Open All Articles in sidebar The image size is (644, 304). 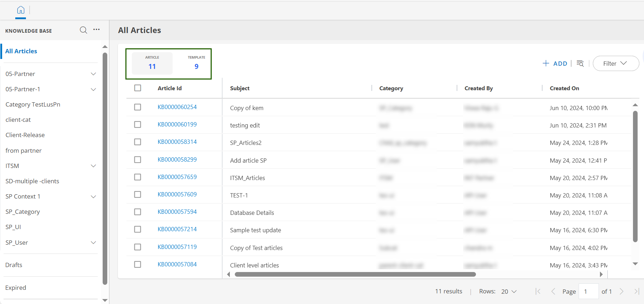coord(21,51)
